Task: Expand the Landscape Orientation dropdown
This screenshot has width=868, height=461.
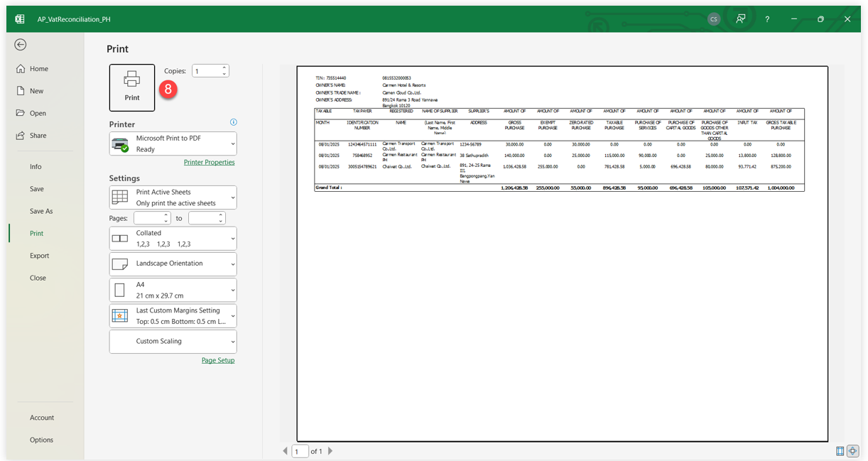Action: (x=173, y=264)
